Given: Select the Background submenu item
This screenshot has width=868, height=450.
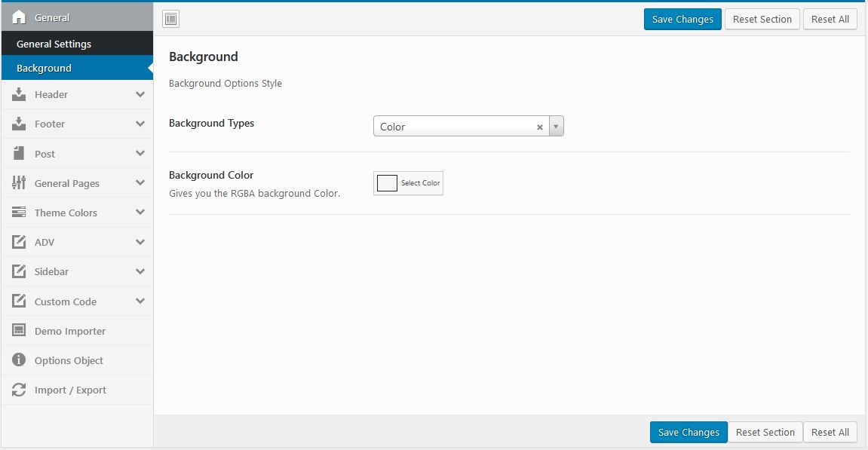Looking at the screenshot, I should pos(44,68).
